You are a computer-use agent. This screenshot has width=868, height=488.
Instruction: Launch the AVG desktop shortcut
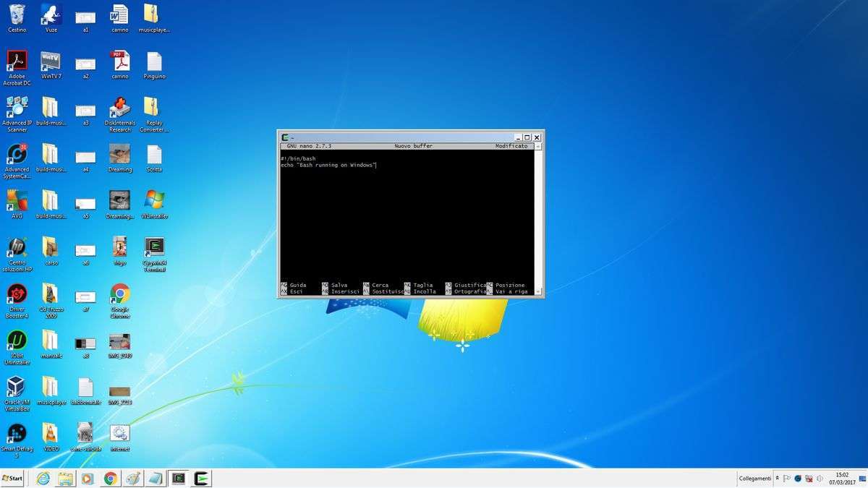point(17,205)
